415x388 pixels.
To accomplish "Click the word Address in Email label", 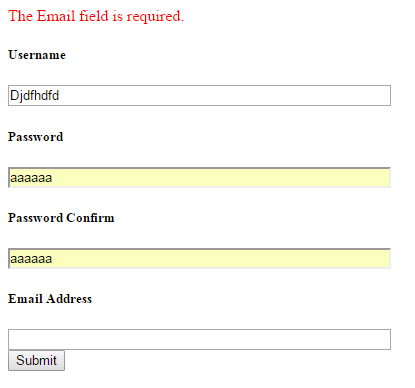I will tap(69, 299).
